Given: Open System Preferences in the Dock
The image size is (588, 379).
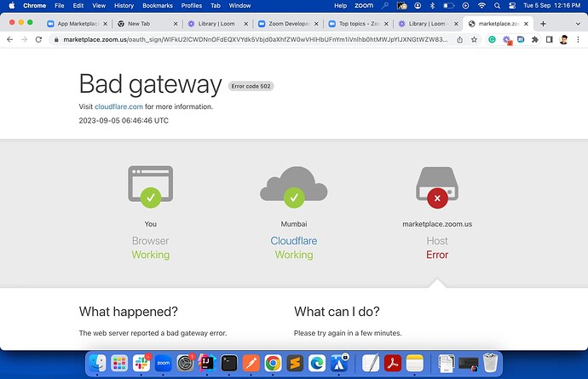Looking at the screenshot, I should coord(185,363).
